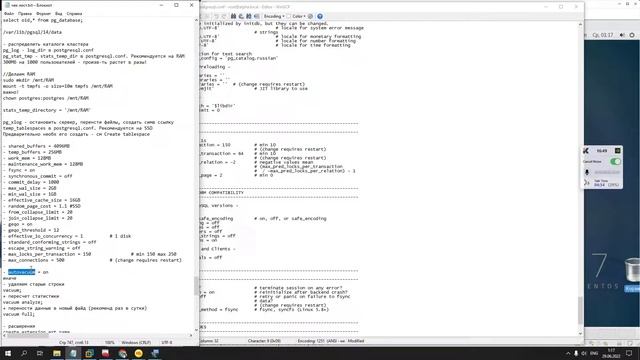This screenshot has width=640, height=360.
Task: Open the Color dropdown in WinSCP editor
Action: tap(298, 16)
